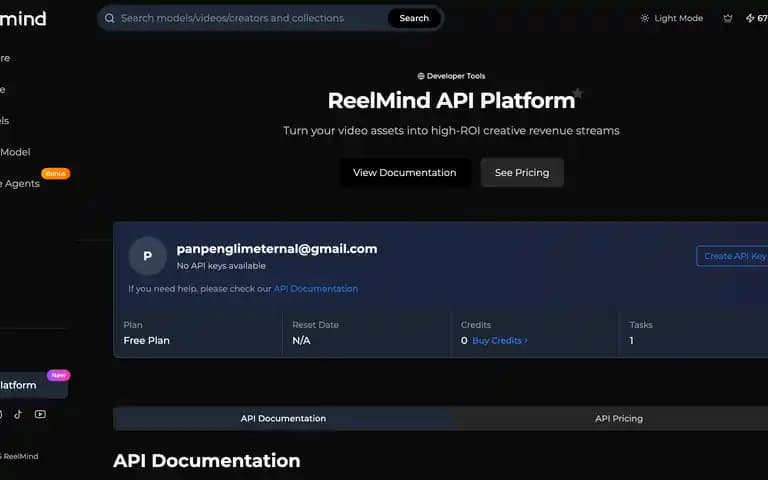Click the Tasks value 1
Image resolution: width=768 pixels, height=480 pixels.
click(x=631, y=340)
